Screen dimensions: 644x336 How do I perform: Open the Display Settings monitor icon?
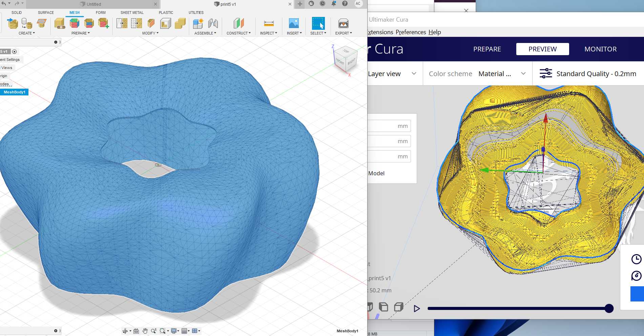click(175, 331)
